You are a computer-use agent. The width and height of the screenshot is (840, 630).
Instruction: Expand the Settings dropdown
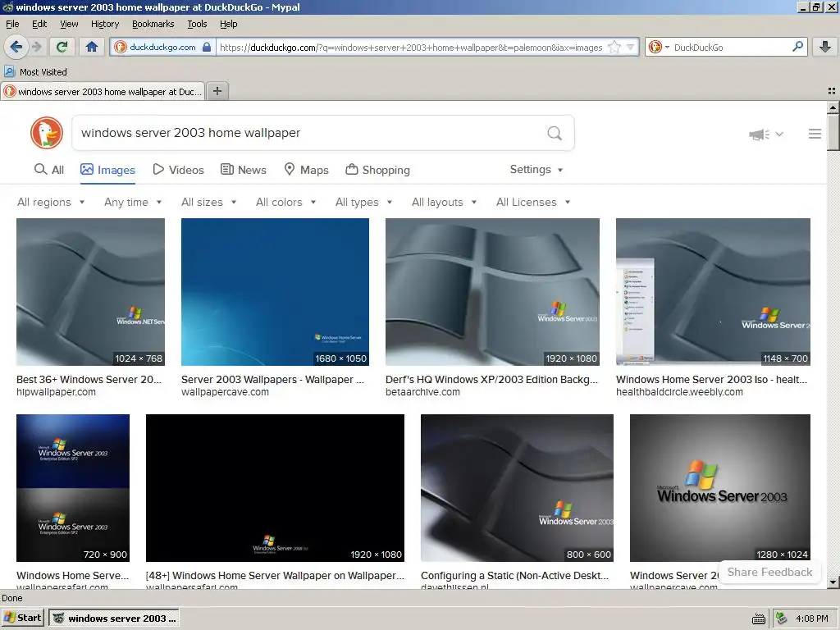(x=536, y=169)
